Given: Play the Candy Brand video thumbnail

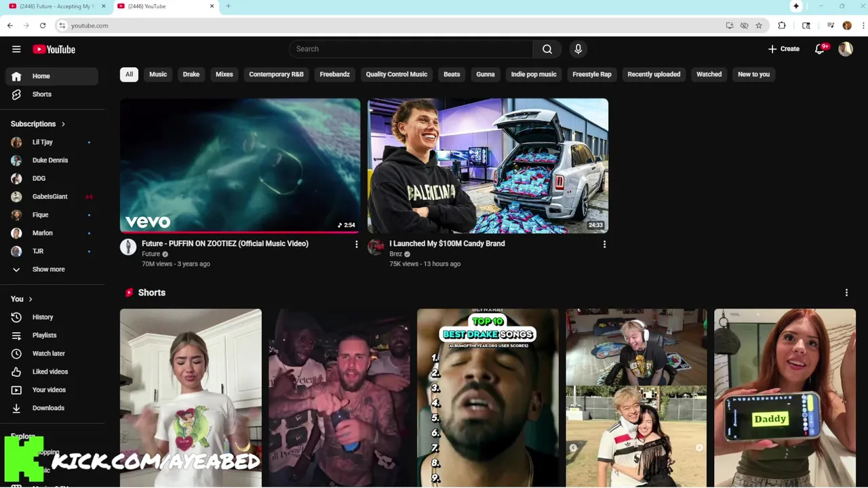Looking at the screenshot, I should click(488, 166).
